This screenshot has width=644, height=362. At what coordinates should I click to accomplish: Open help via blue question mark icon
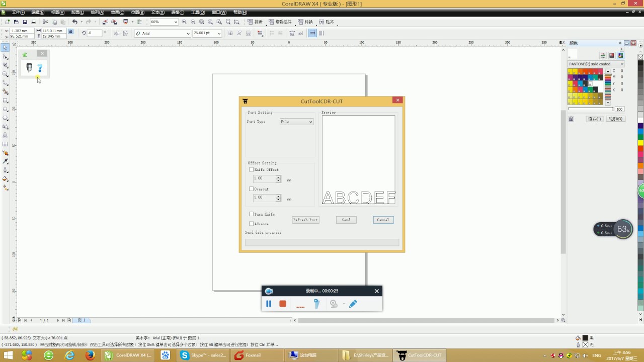(x=40, y=68)
